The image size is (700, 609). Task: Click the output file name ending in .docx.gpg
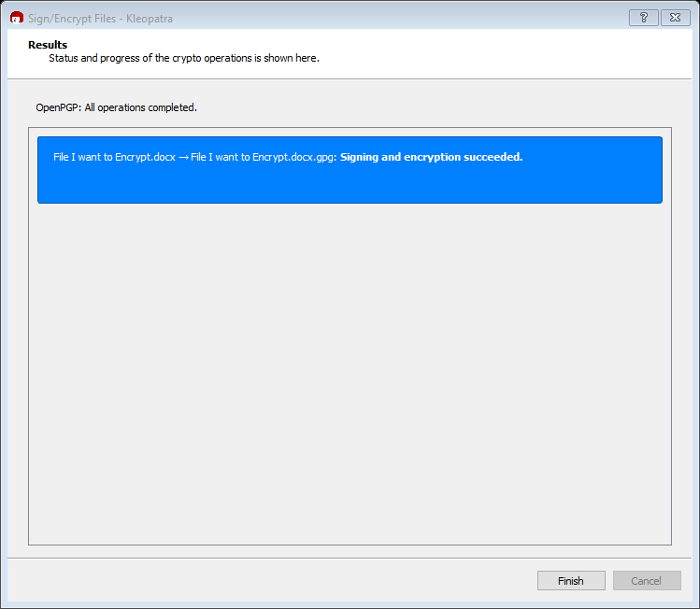(261, 157)
